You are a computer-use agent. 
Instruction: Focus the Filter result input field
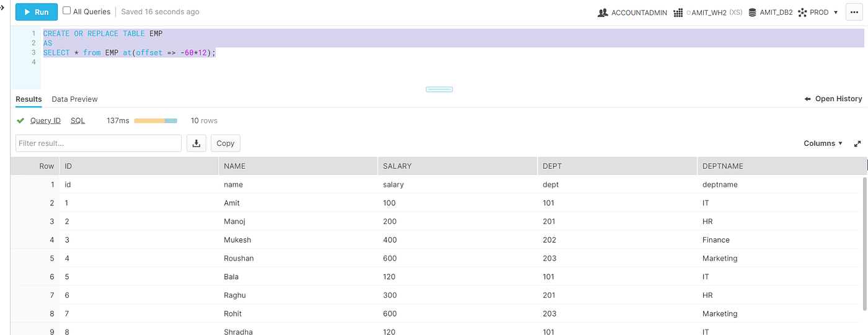click(x=99, y=143)
